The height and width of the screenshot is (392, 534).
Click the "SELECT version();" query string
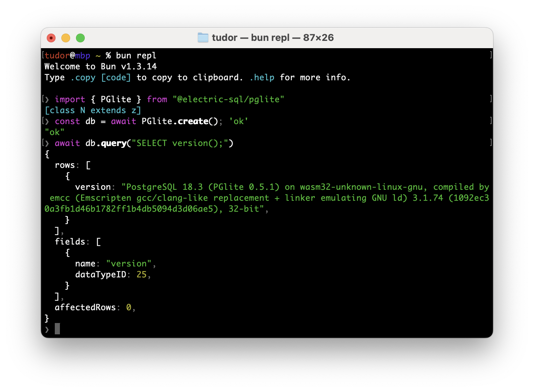pyautogui.click(x=182, y=143)
